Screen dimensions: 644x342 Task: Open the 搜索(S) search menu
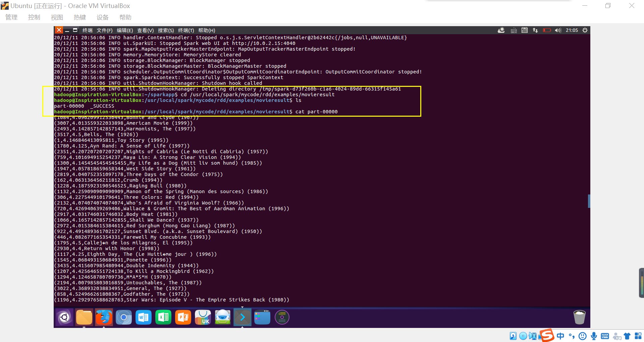pos(166,30)
